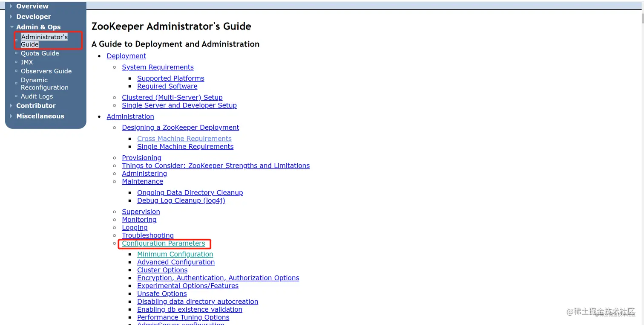Open the Maintenance link
The height and width of the screenshot is (325, 644).
coord(142,181)
